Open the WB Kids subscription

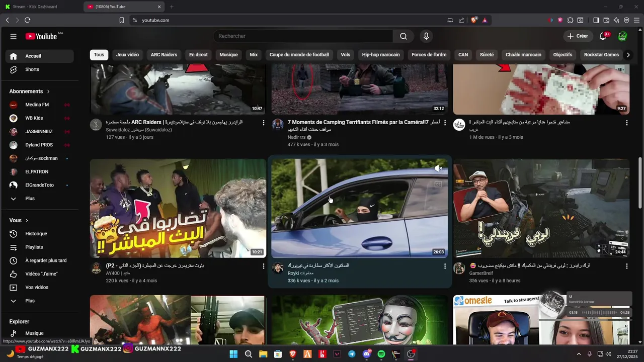[x=39, y=118]
